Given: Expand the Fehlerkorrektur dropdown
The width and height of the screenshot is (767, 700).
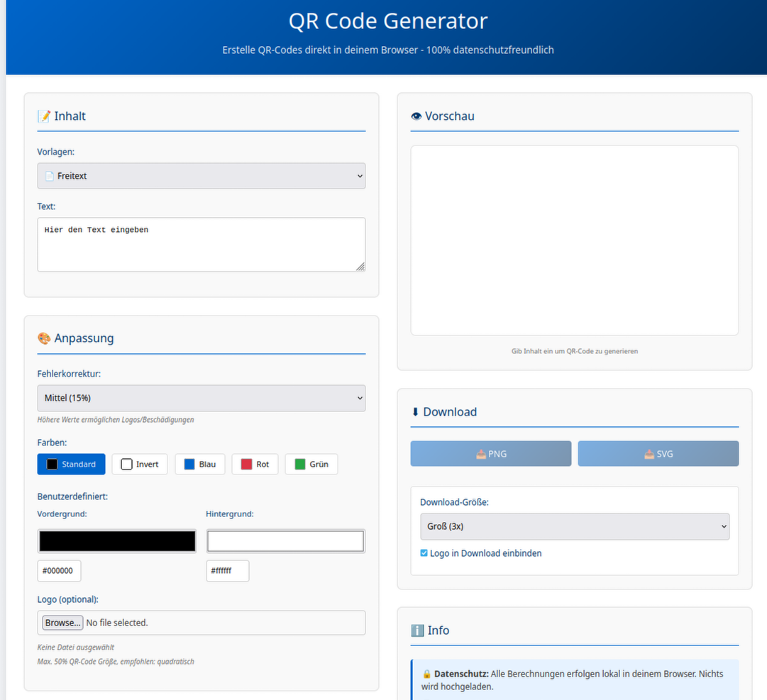Looking at the screenshot, I should (x=201, y=399).
